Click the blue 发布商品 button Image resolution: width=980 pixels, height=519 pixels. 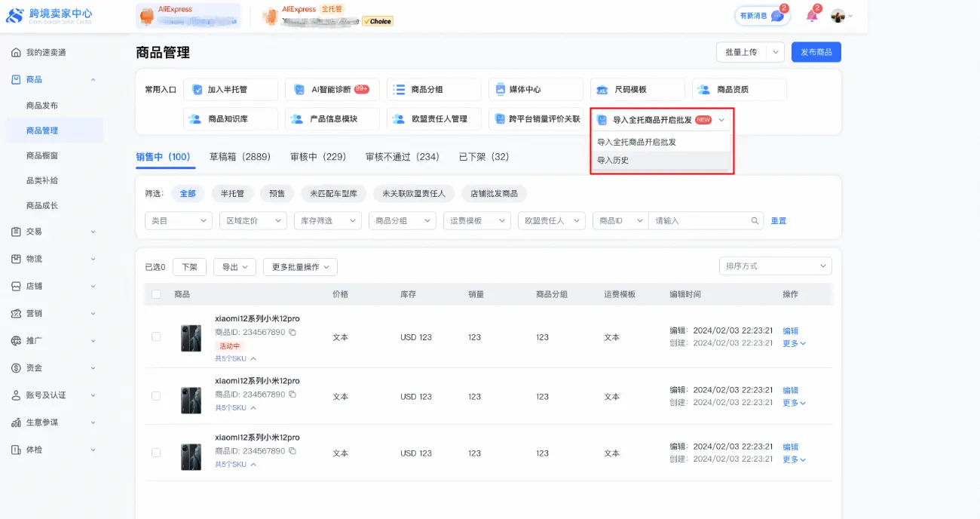(x=816, y=52)
